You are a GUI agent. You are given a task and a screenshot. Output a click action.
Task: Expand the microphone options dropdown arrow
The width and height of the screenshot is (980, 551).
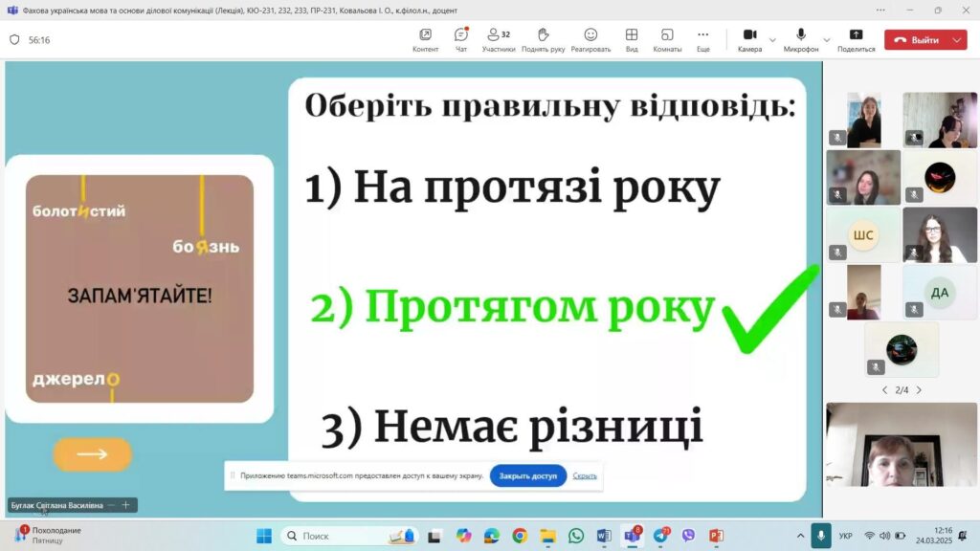tap(827, 40)
